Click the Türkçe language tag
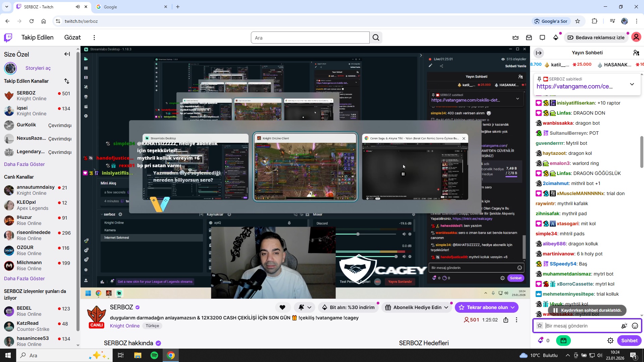Screen dimensions: 644x362 click(x=152, y=326)
